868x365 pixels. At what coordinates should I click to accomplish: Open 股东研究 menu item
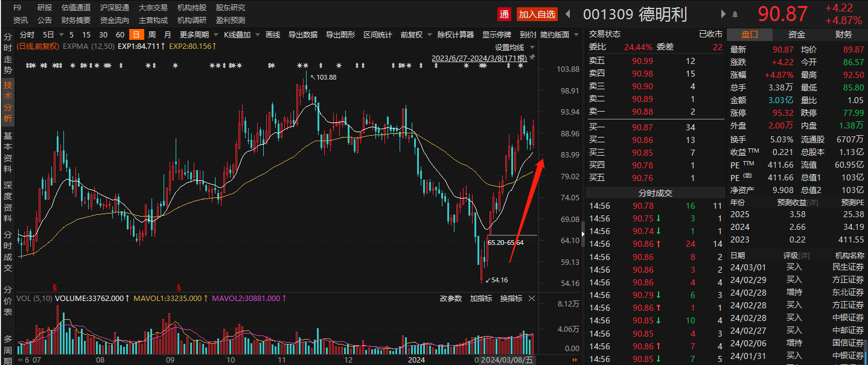[x=231, y=8]
